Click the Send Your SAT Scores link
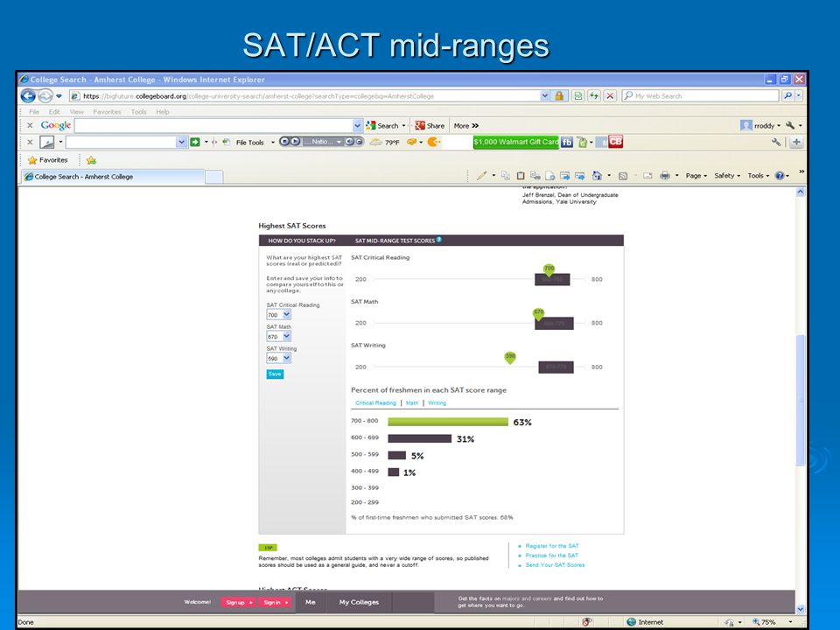 click(555, 565)
